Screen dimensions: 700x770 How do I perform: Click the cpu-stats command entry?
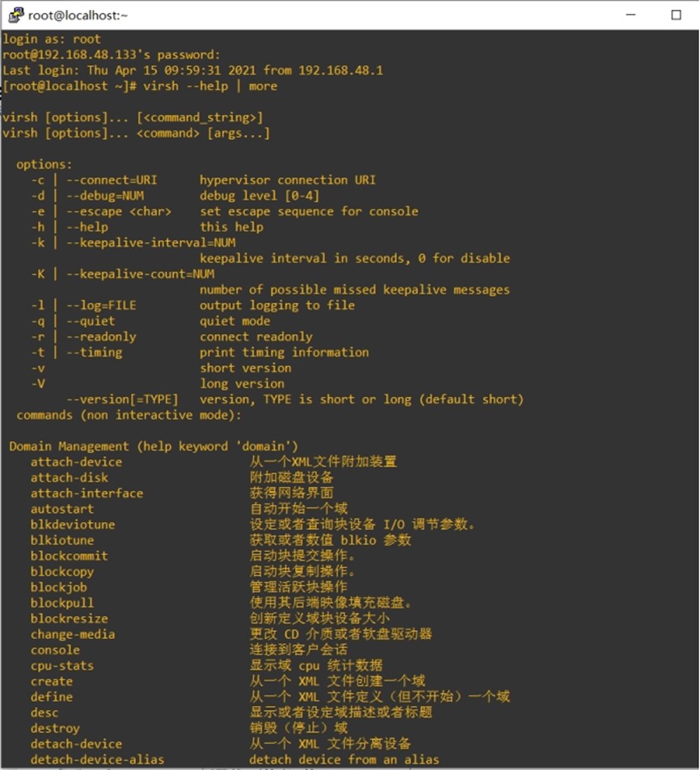pyautogui.click(x=62, y=666)
